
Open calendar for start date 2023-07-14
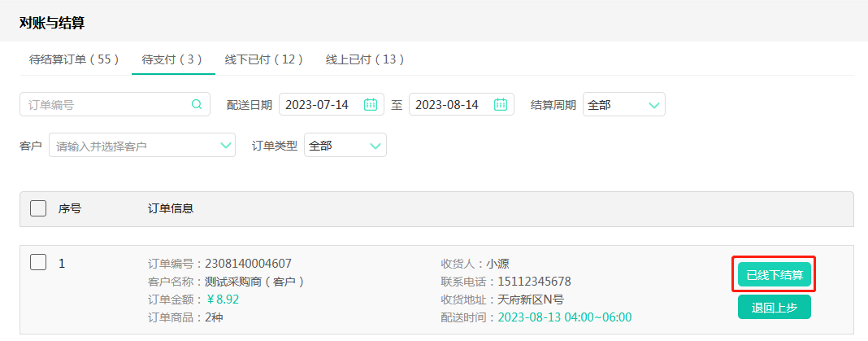(371, 104)
